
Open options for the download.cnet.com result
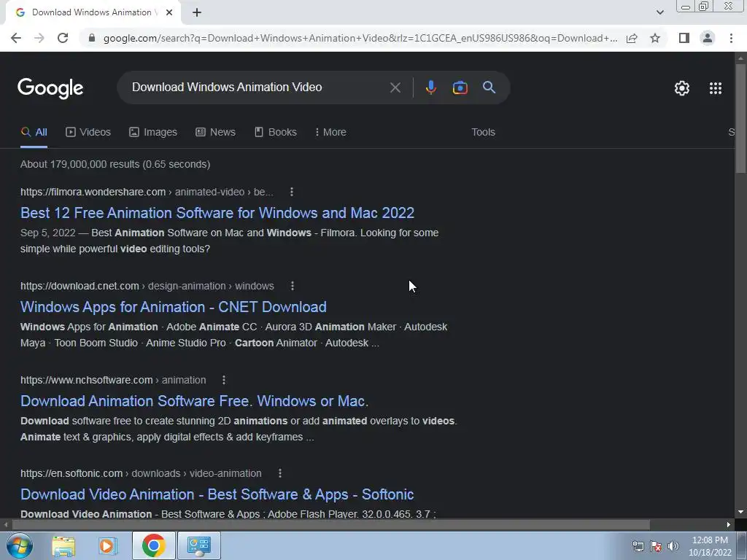click(x=293, y=286)
